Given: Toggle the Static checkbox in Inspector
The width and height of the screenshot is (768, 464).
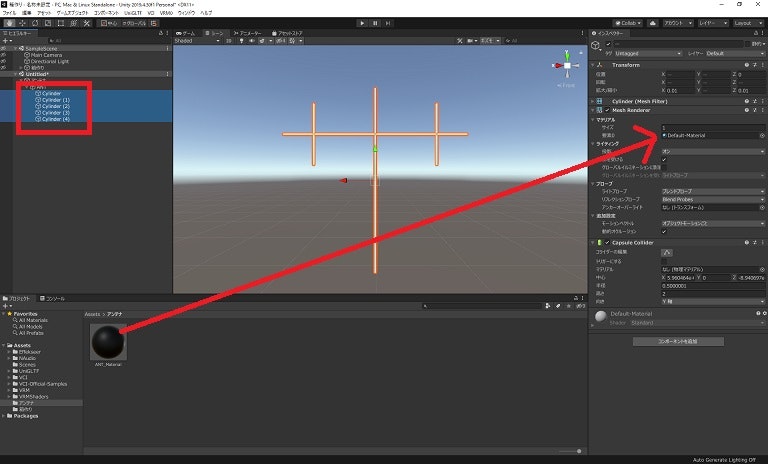Looking at the screenshot, I should click(748, 44).
